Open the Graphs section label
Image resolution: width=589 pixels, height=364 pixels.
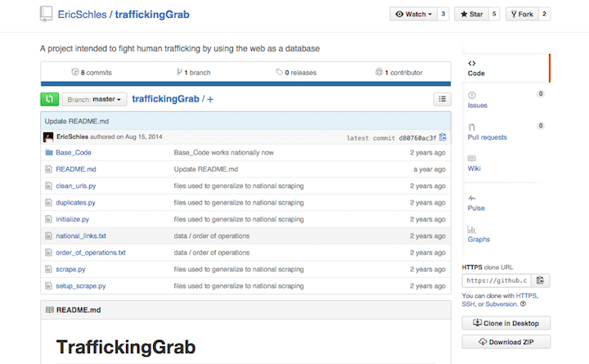pyautogui.click(x=479, y=240)
